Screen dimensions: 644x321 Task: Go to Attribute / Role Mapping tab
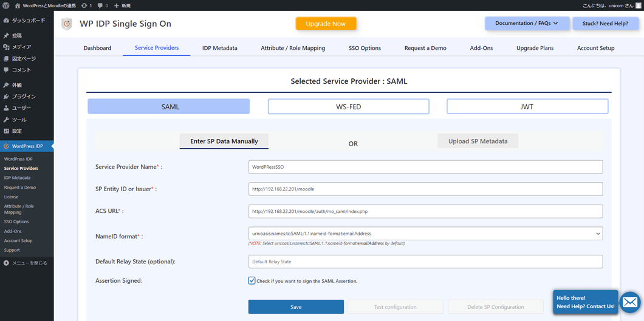pos(293,48)
